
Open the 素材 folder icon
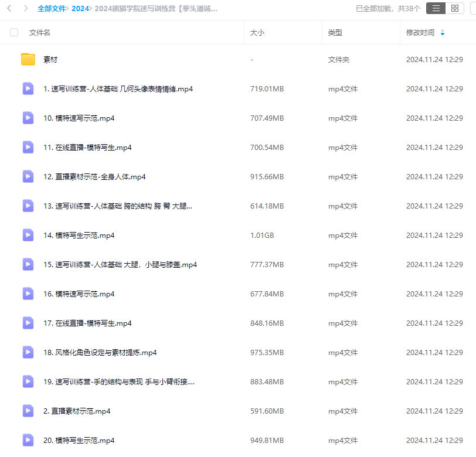[x=28, y=59]
